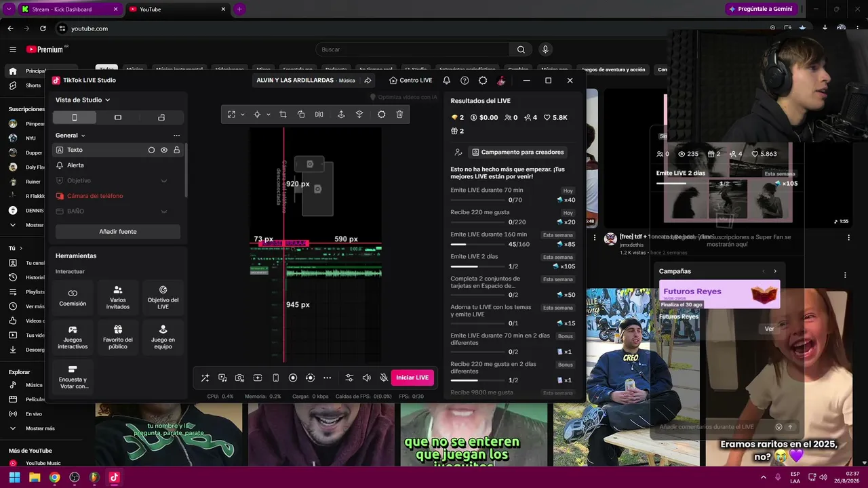
Task: Select the Cámara del teléfono source
Action: tap(118, 196)
